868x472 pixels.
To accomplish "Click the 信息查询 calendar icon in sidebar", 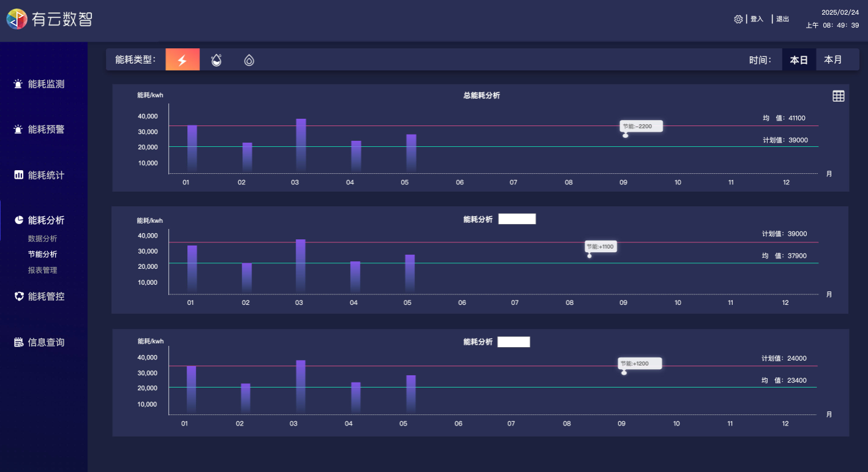I will [18, 342].
